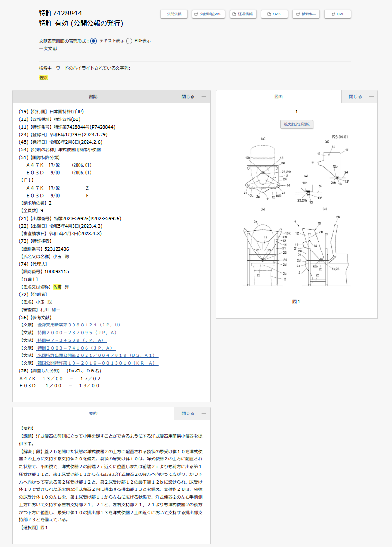Click the invention title 洋式便器用簡易小便器
Image resolution: width=392 pixels, height=547 pixels.
coord(79,149)
